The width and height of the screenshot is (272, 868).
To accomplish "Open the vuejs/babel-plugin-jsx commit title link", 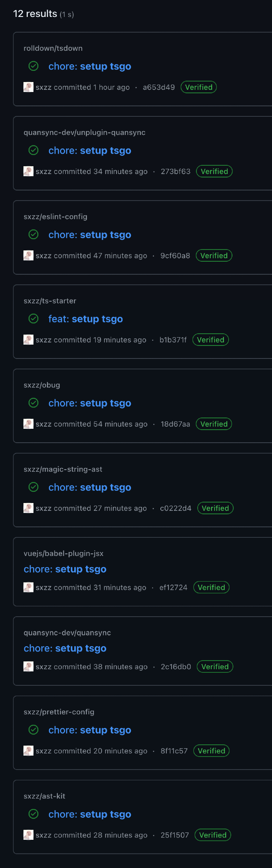I will coord(65,569).
